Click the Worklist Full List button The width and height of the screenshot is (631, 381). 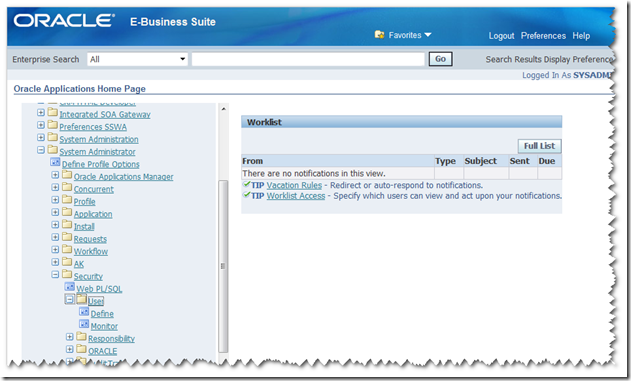pos(539,146)
